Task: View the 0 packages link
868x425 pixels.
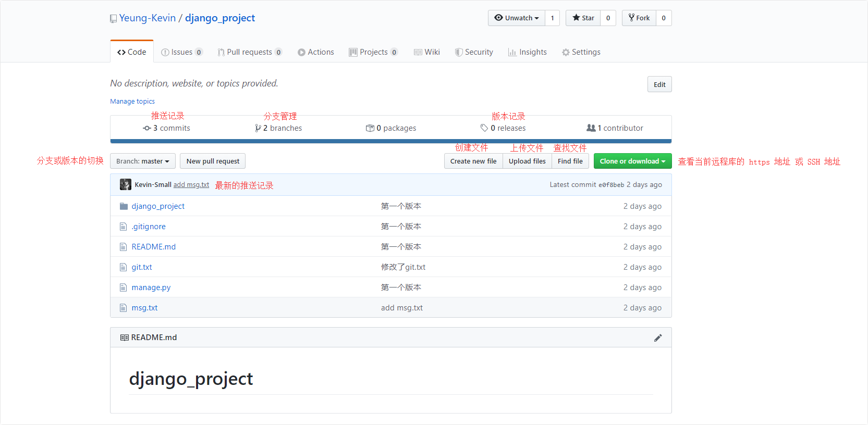Action: click(391, 128)
